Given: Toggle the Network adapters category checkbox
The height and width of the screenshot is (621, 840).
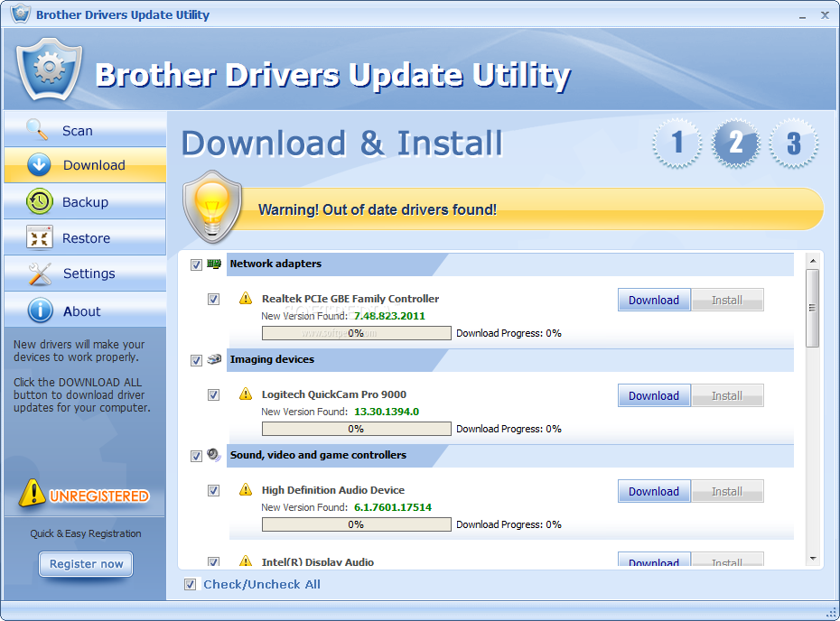Looking at the screenshot, I should pos(196,264).
